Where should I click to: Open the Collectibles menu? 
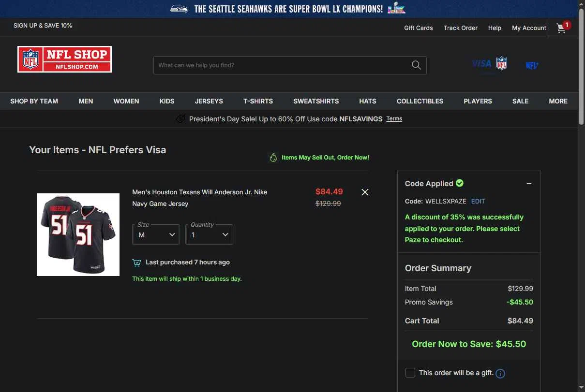click(x=420, y=101)
